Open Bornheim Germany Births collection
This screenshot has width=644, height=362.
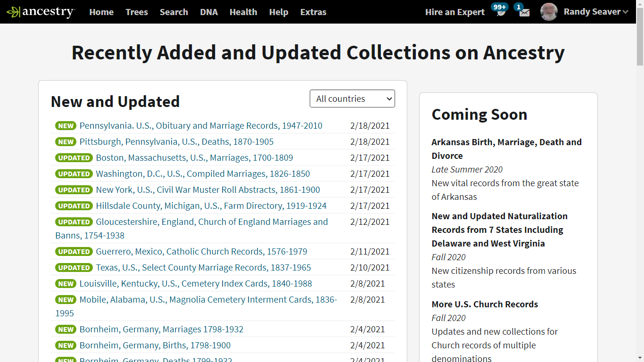[x=155, y=345]
